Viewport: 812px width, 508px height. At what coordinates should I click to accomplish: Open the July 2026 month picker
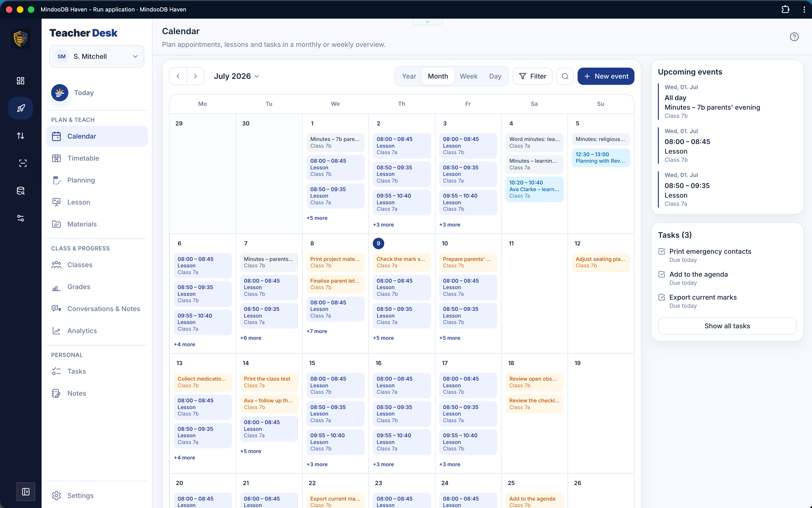point(237,76)
